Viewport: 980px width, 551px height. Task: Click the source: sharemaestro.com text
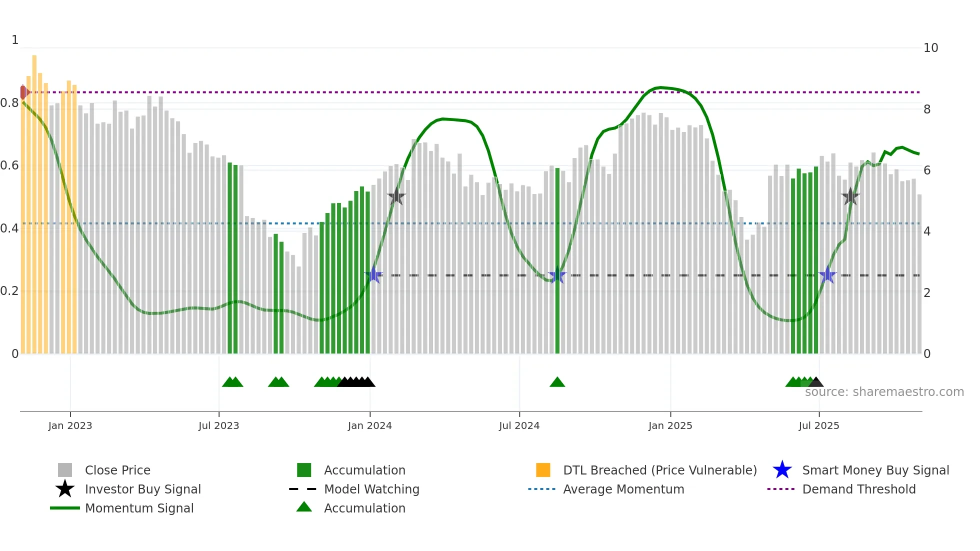[884, 392]
